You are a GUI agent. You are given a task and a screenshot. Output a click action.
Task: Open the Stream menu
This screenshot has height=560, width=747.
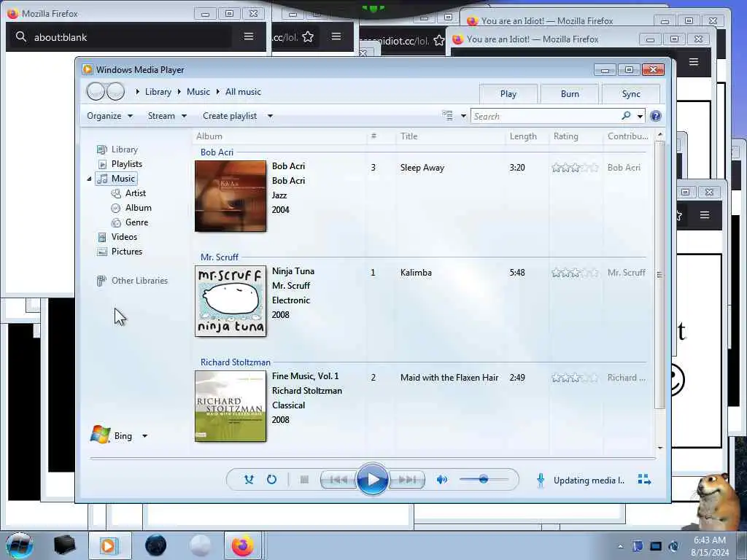coord(167,116)
